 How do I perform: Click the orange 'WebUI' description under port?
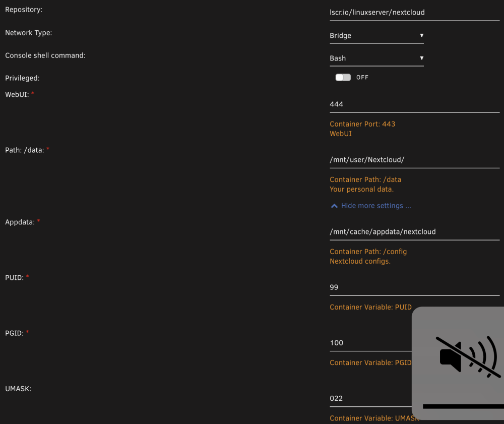(x=341, y=134)
